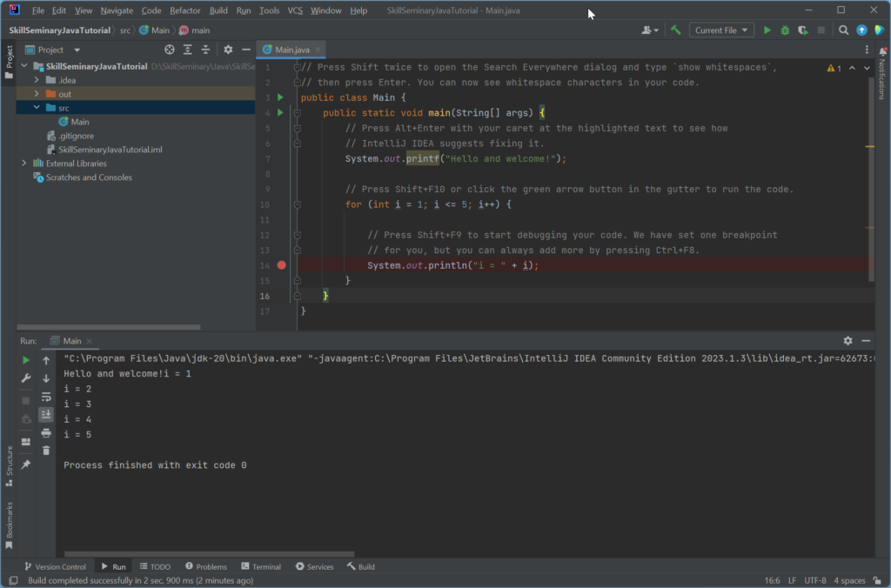Viewport: 891px width, 588px height.
Task: Open the VCS menu
Action: pyautogui.click(x=295, y=10)
